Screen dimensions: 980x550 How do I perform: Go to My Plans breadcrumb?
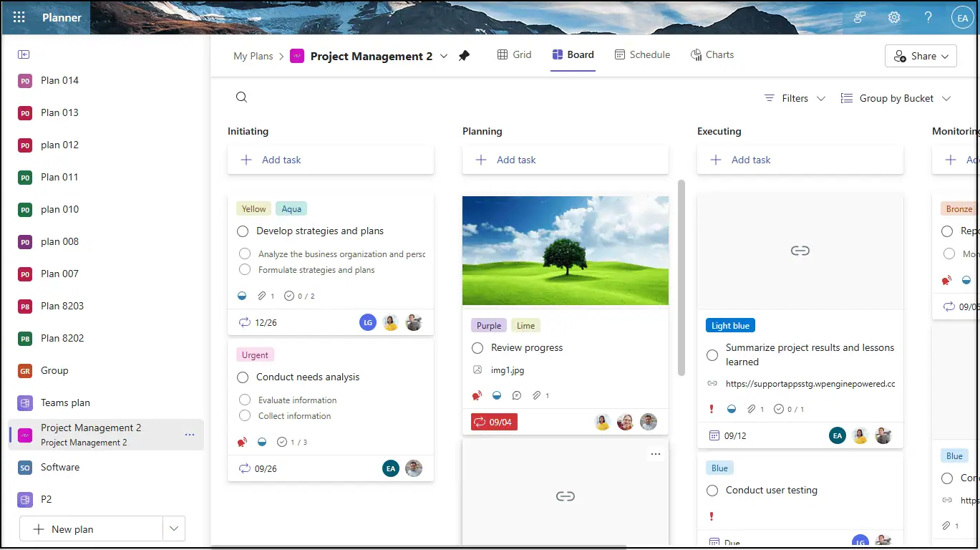(253, 56)
